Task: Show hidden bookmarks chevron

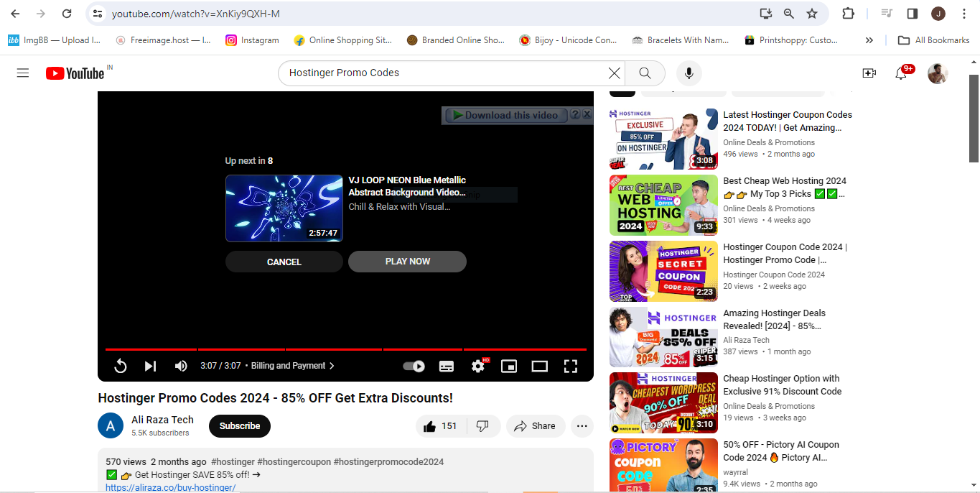Action: click(869, 40)
